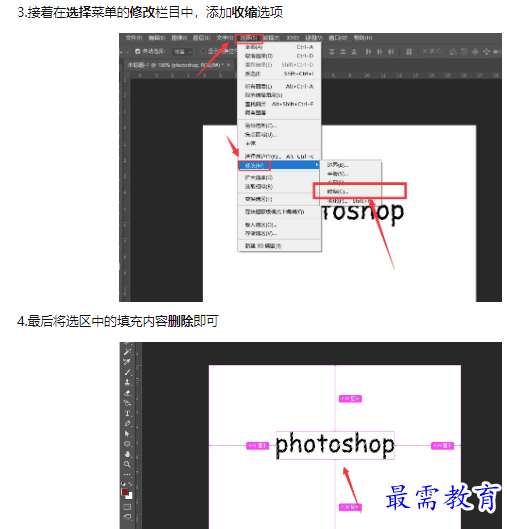Select the Eyedropper tool

127,362
